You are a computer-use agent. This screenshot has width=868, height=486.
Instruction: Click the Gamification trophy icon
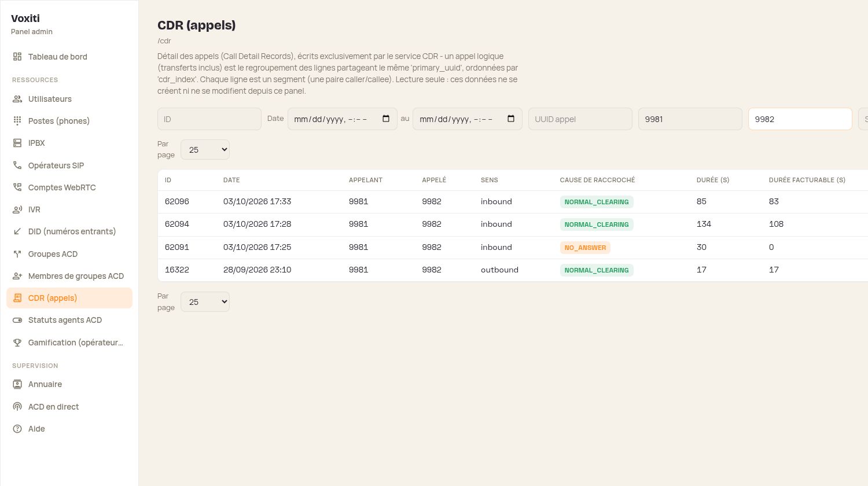(17, 343)
